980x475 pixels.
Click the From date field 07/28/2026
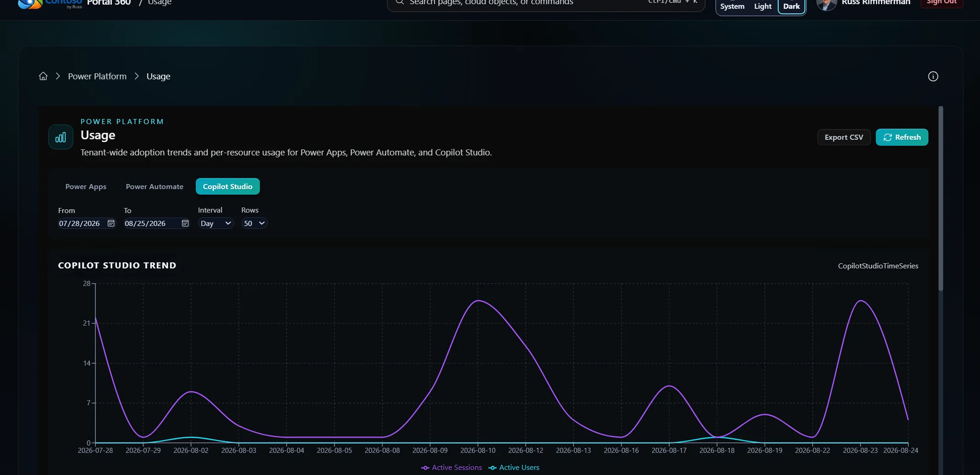pos(87,223)
